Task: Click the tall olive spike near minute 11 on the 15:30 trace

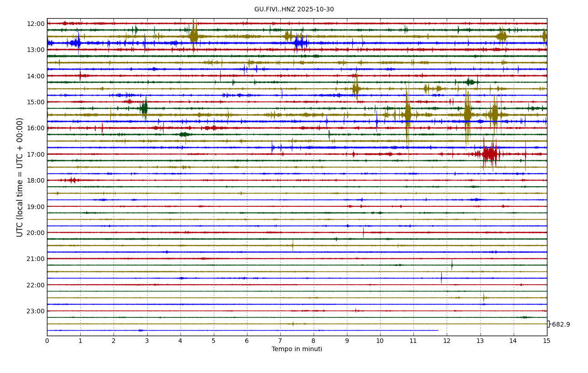Action: [407, 115]
